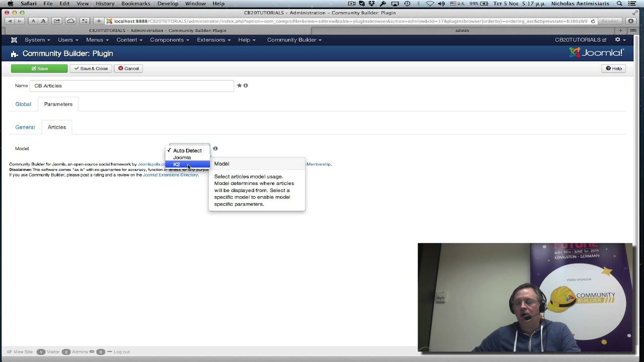
Task: Click the Joomla logo icon in admin menu
Action: point(14,40)
